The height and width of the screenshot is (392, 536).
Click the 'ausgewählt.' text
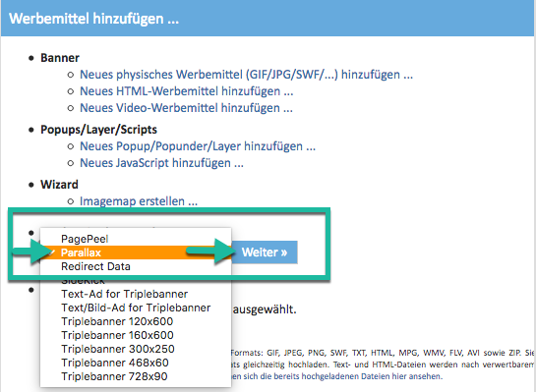click(265, 309)
